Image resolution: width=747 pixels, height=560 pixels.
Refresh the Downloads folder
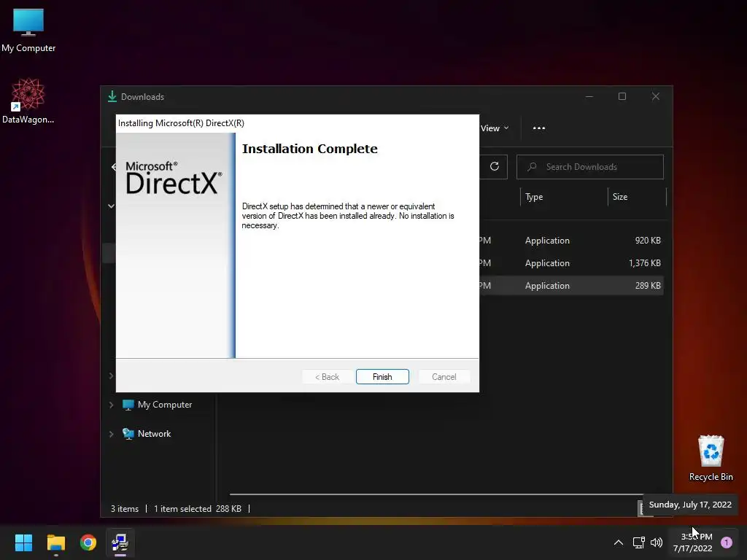point(495,167)
